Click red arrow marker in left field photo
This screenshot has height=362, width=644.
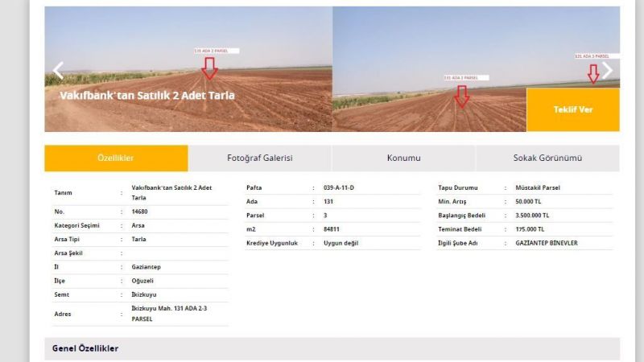[x=209, y=68]
